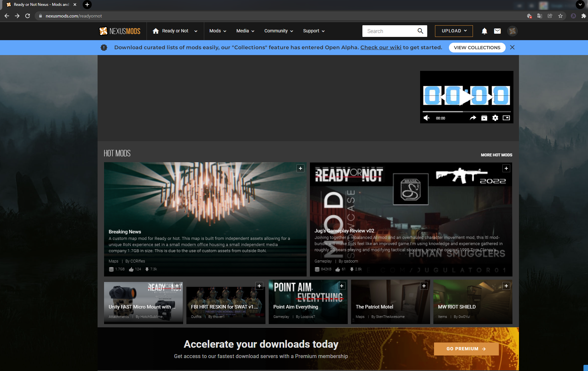Open the Support menu
The image size is (588, 371).
pyautogui.click(x=313, y=31)
